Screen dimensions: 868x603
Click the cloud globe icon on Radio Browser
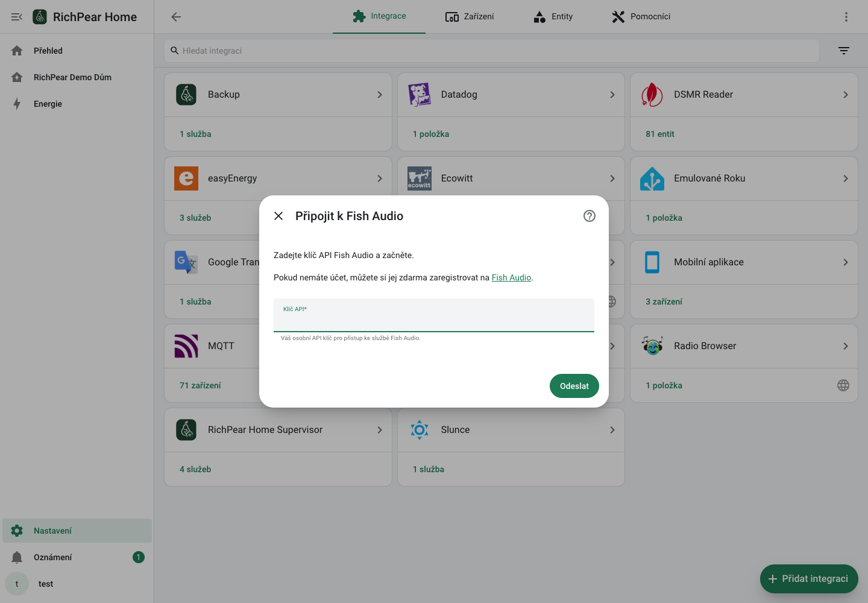coord(843,385)
